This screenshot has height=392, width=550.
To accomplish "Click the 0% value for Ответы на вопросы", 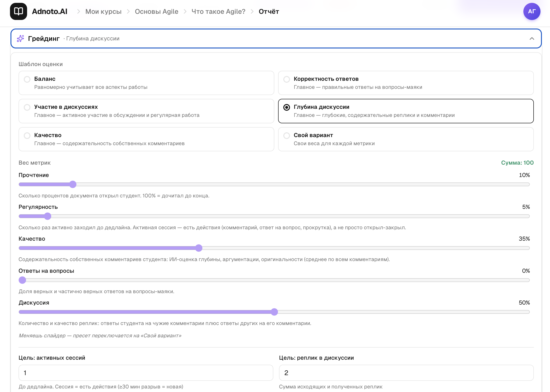I will pyautogui.click(x=526, y=271).
